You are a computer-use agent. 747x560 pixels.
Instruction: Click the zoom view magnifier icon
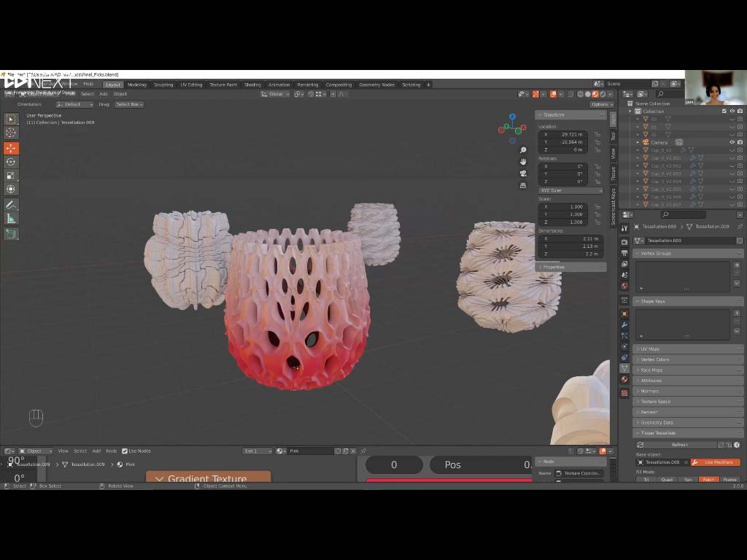pos(523,150)
